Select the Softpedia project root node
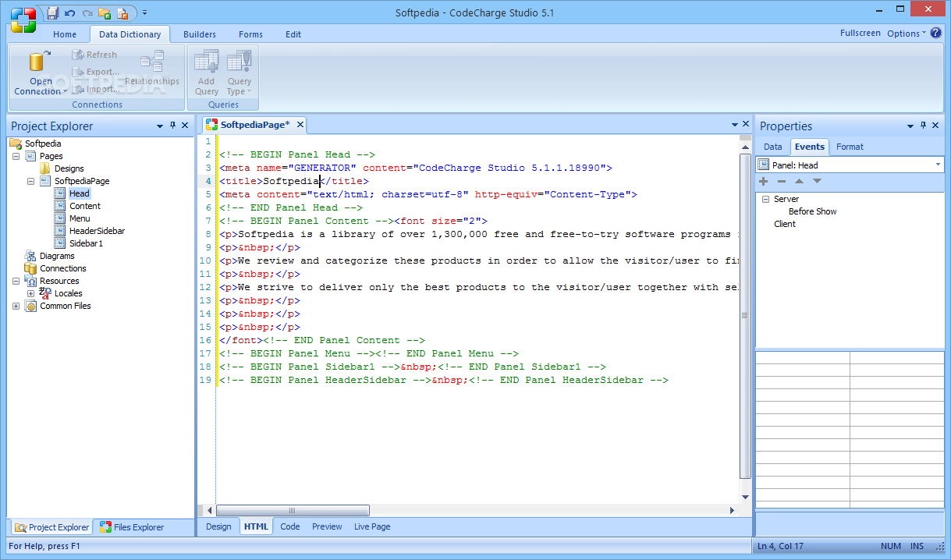The image size is (951, 560). (x=42, y=144)
